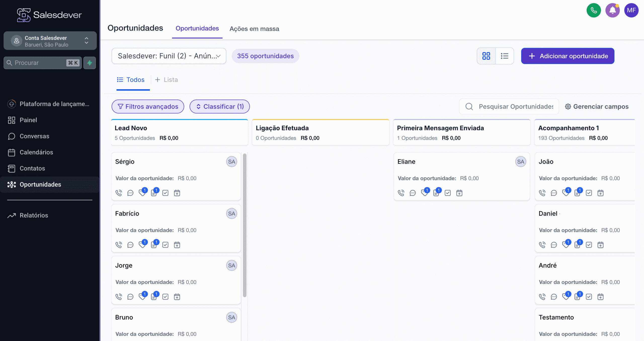Screen dimensions: 644x341
Task: Expand the Conta Salesdever account switcher
Action: click(x=50, y=41)
